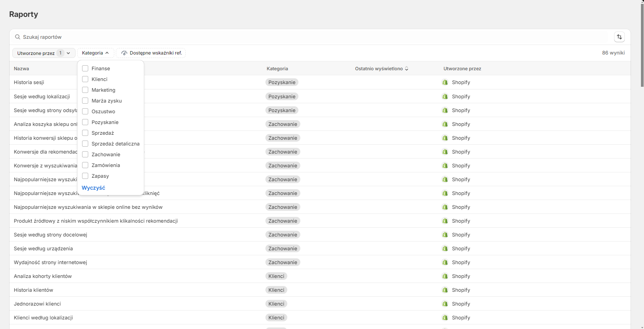644x329 pixels.
Task: Open Sesje według strony docelowej report
Action: click(x=50, y=235)
